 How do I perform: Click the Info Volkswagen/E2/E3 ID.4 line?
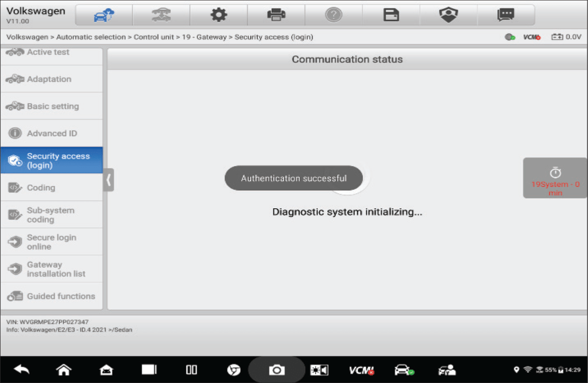coord(69,330)
